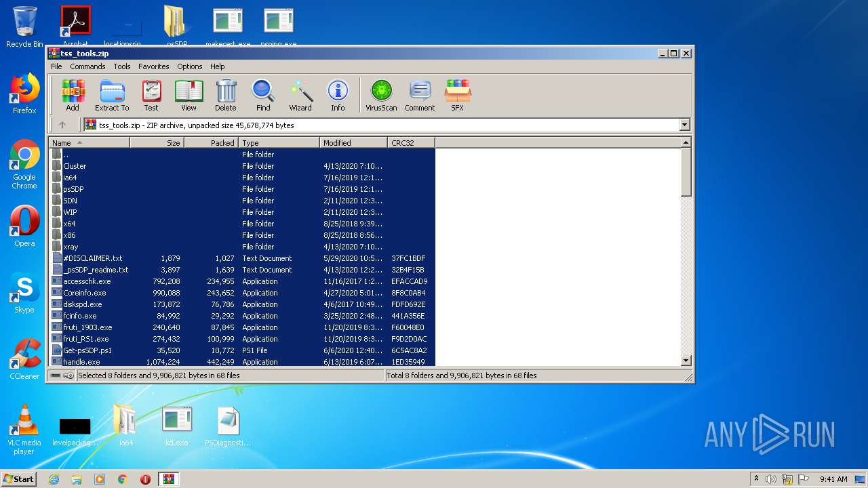Run VirusScan on archive
Viewport: 868px width, 488px height.
coord(381,96)
